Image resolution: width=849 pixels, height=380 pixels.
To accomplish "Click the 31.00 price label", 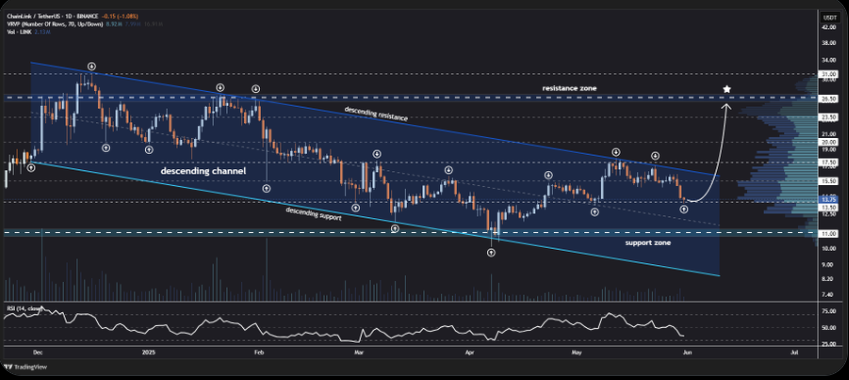I will 828,74.
